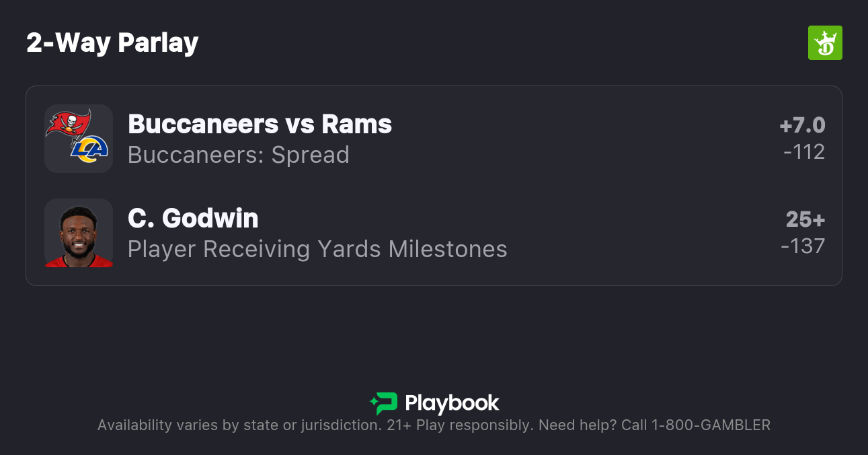
Task: Click the Playbook brand name text
Action: click(x=452, y=403)
